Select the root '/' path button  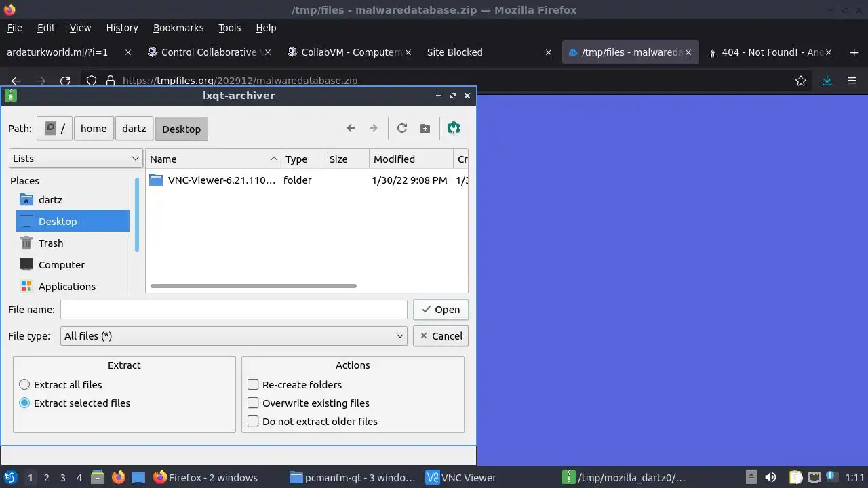click(55, 128)
